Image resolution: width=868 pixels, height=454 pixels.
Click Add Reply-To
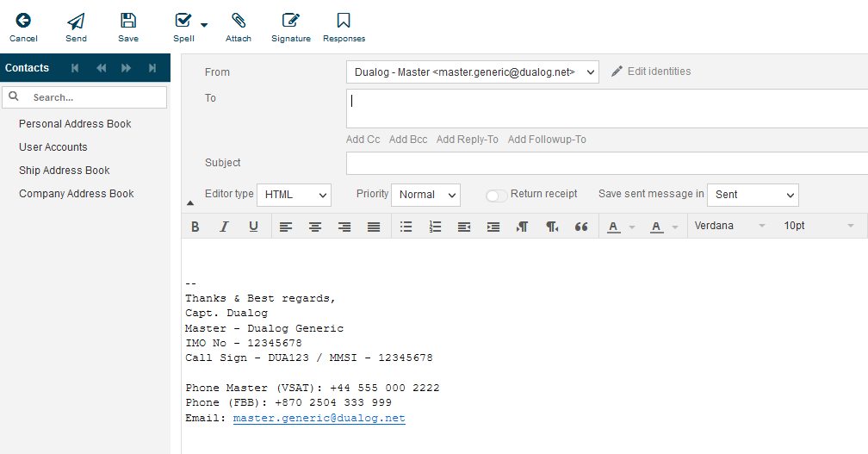pos(468,140)
